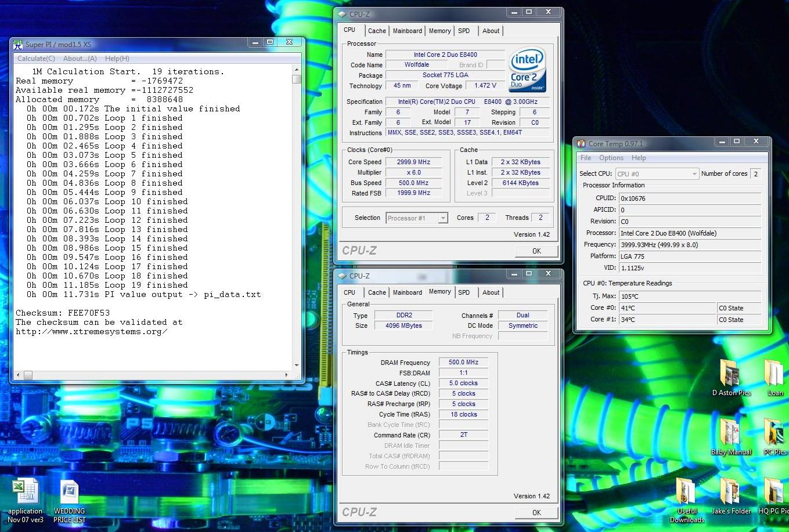Switch to Mainboard tab in bottom CPU-Z
The image size is (789, 532).
408,292
